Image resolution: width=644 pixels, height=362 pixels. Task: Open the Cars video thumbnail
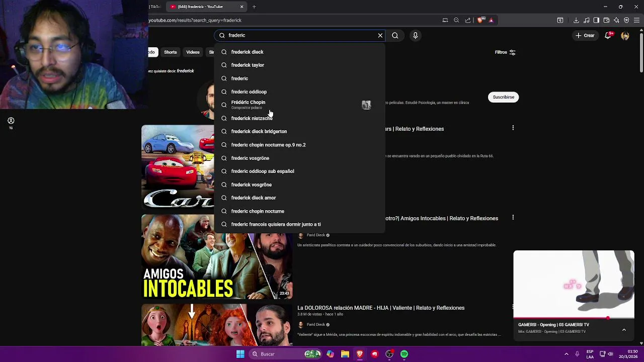178,167
